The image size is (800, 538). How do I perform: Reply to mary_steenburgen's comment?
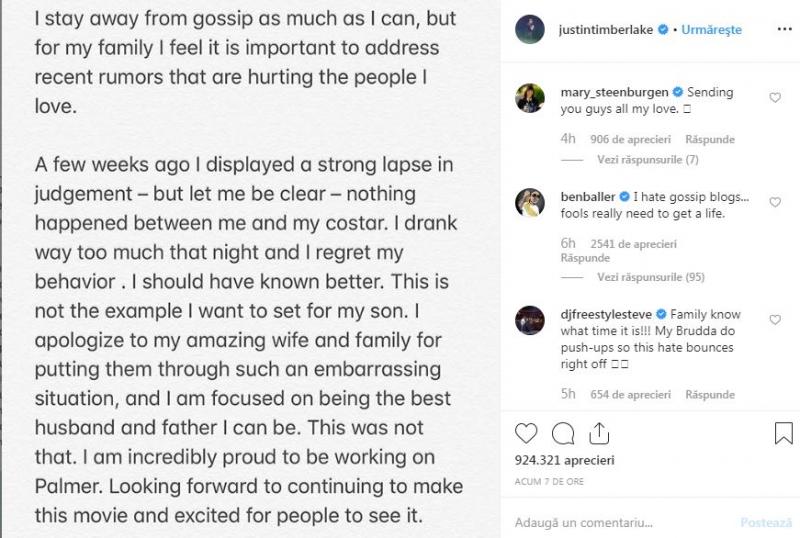click(x=712, y=140)
